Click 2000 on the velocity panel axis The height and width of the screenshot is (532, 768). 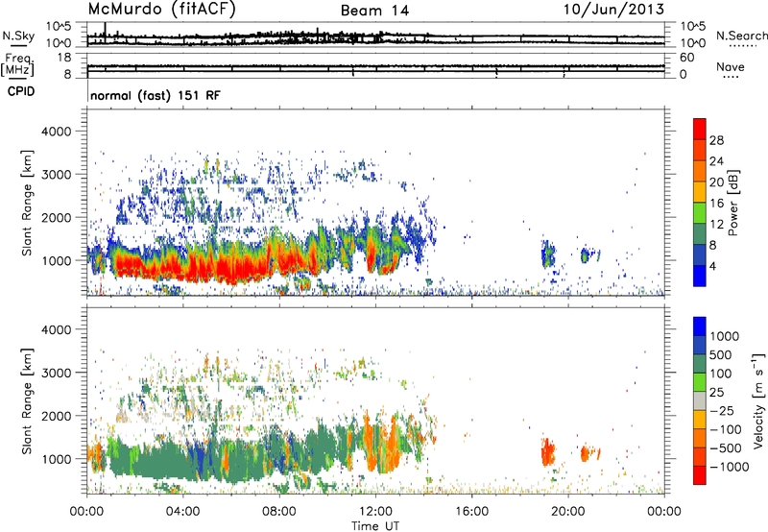[57, 416]
